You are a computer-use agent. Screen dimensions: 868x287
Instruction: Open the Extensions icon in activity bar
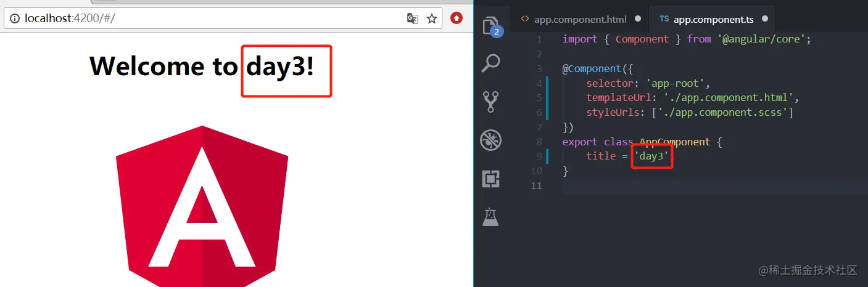(491, 179)
